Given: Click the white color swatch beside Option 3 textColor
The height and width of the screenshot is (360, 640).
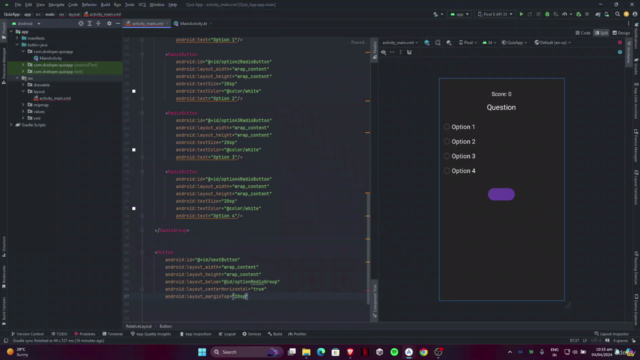Looking at the screenshot, I should pyautogui.click(x=134, y=150).
